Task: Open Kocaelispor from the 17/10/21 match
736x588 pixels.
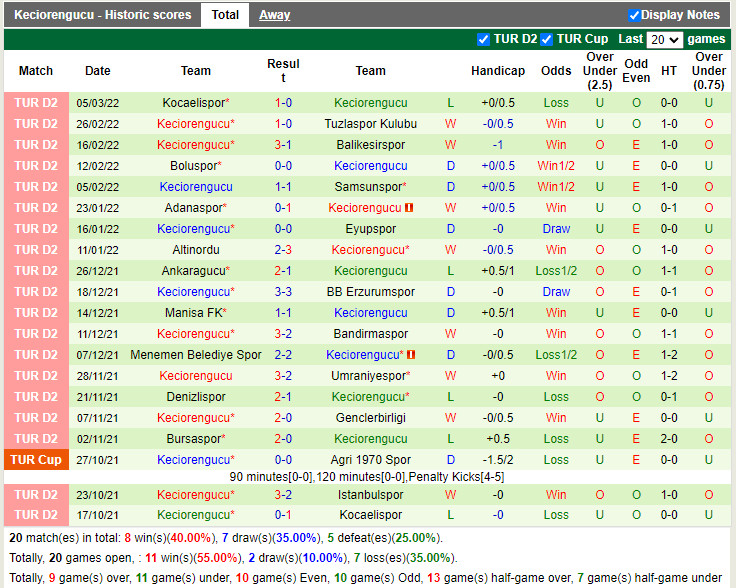Action: pos(370,515)
